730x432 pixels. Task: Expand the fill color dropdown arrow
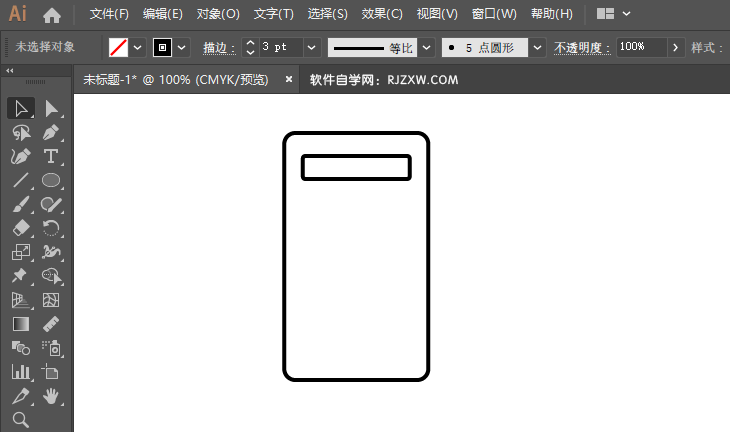point(137,47)
